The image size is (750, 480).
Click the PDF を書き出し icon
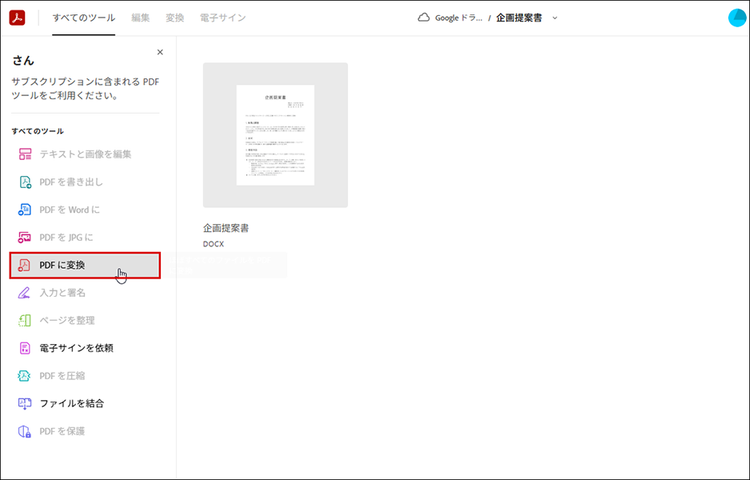tap(26, 182)
